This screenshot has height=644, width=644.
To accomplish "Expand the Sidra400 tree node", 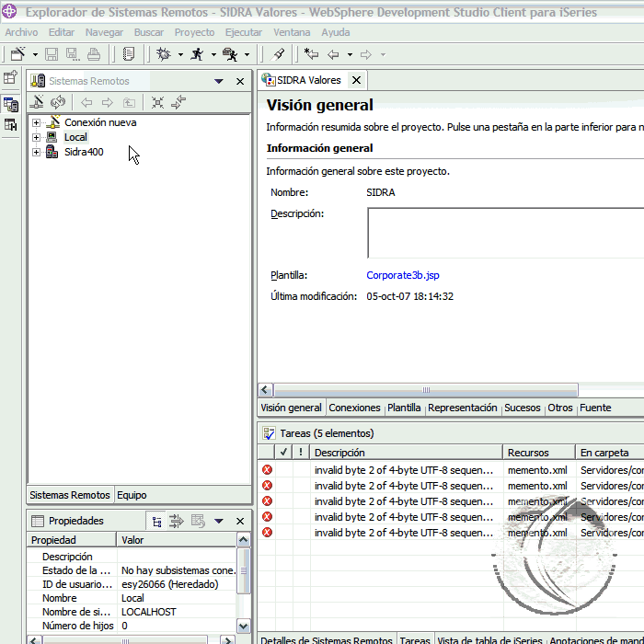I will [36, 152].
